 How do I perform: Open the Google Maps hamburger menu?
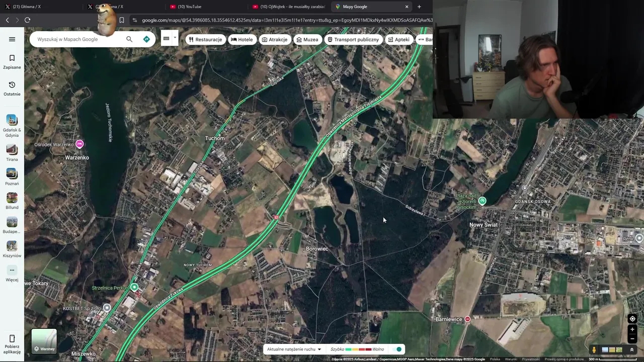[x=12, y=39]
